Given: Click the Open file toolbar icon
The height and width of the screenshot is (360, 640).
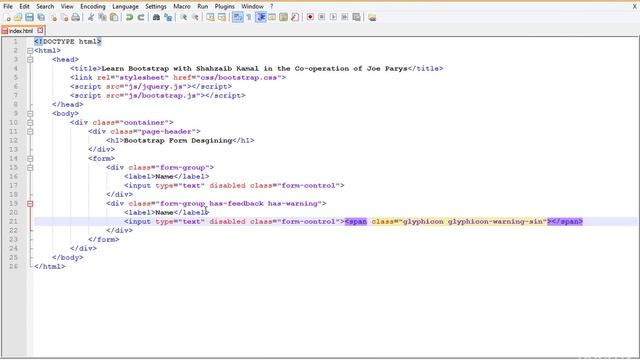Looking at the screenshot, I should (18, 17).
